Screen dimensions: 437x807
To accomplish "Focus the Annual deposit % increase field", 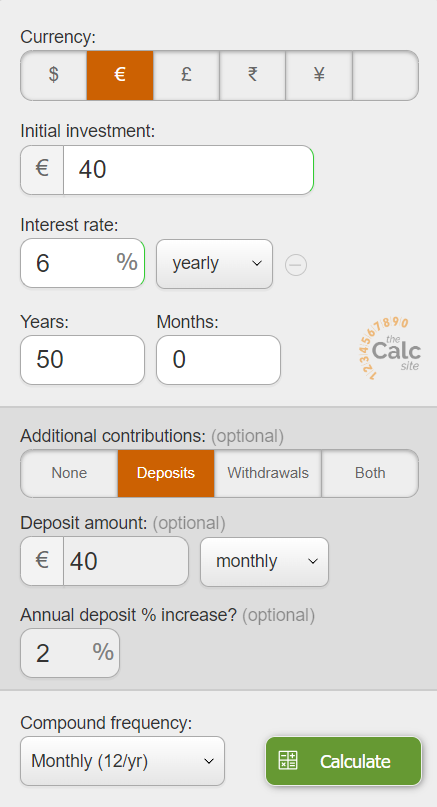I will [x=70, y=653].
